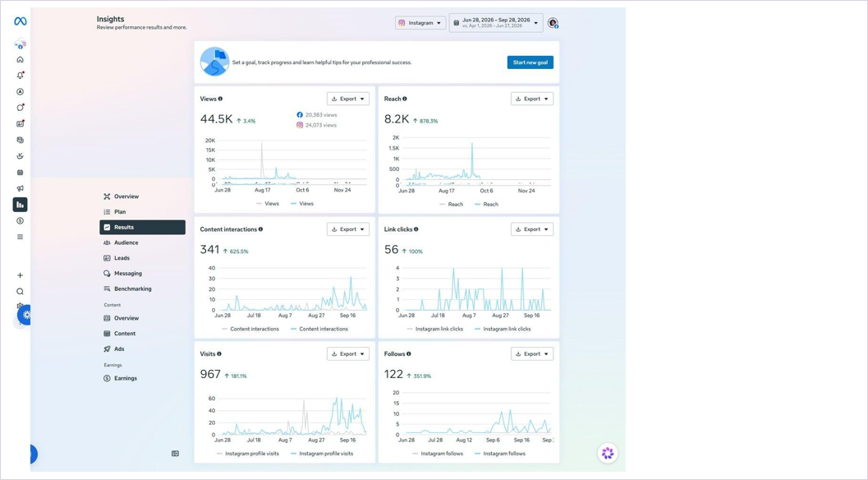Image resolution: width=868 pixels, height=480 pixels.
Task: Toggle the gray Instagram profile visits legend
Action: pyautogui.click(x=247, y=454)
